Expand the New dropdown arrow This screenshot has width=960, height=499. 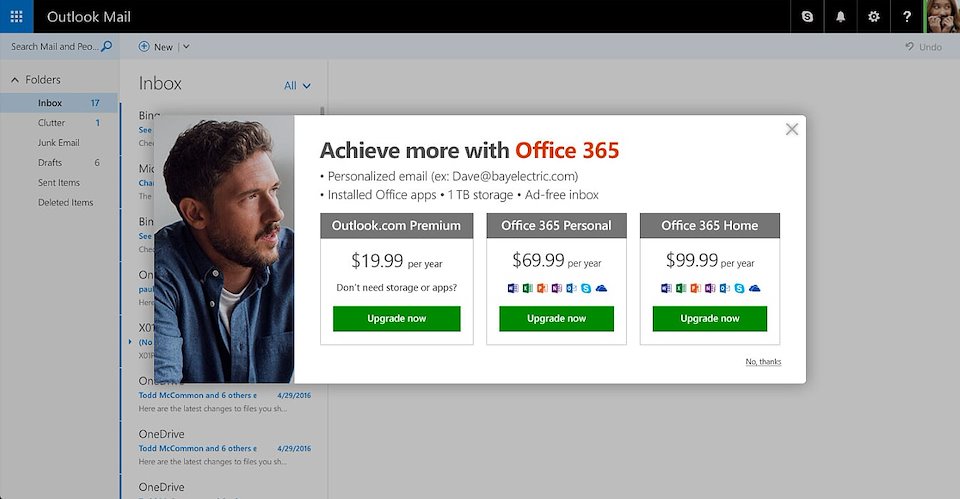click(186, 47)
